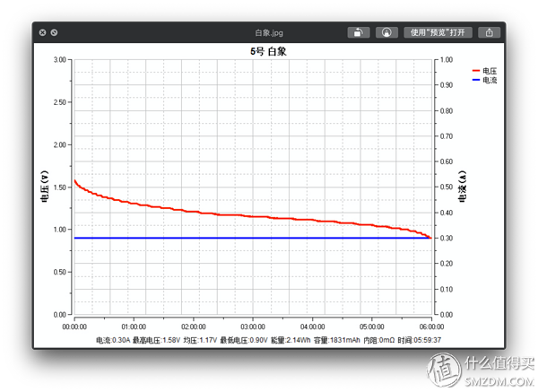
Task: Click the 均压:1.17V footer value
Action: (x=200, y=340)
